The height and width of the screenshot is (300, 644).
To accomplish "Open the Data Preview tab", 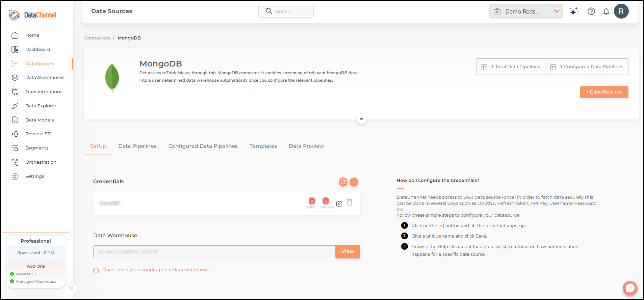I will pos(306,146).
